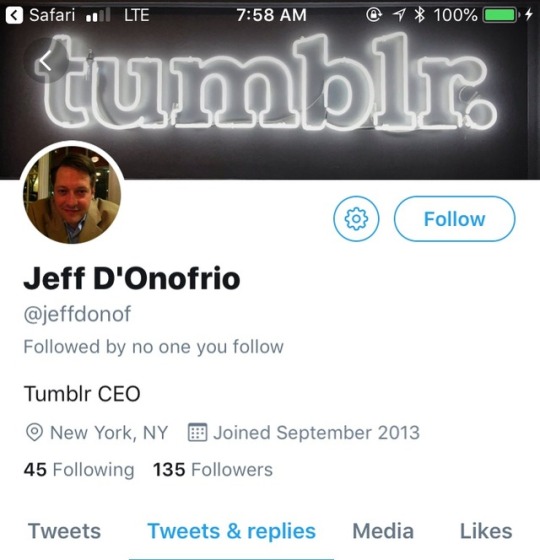Tap the 7:58 AM clock
540x560 pixels.
[271, 15]
